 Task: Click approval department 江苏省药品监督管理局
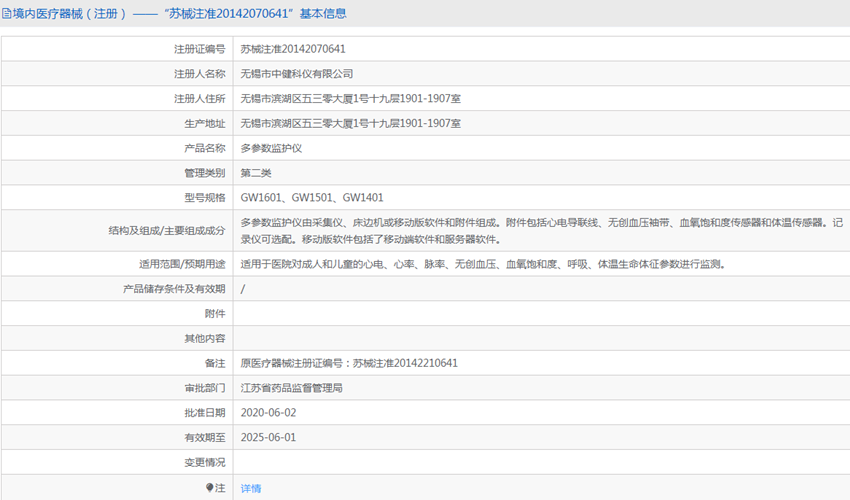[x=291, y=388]
